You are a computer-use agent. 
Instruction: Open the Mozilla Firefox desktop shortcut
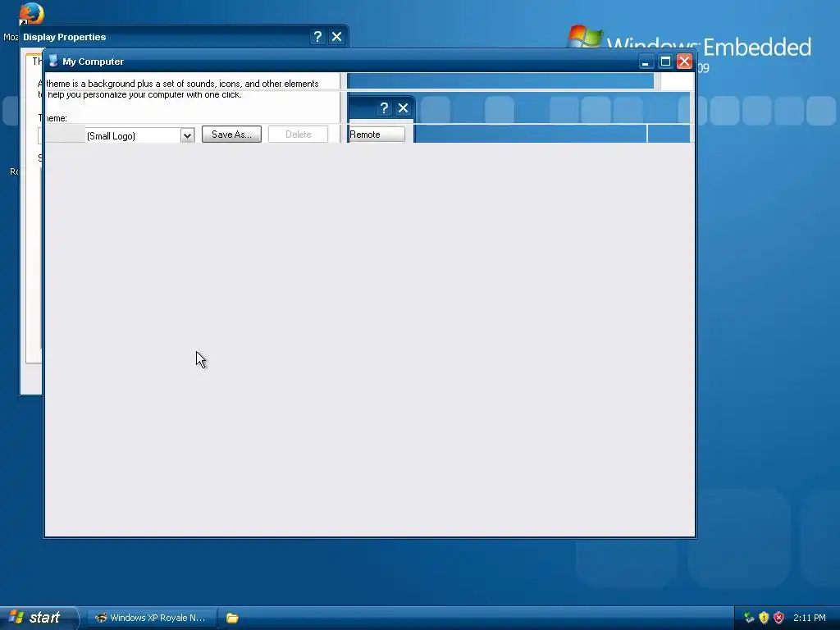tap(31, 14)
